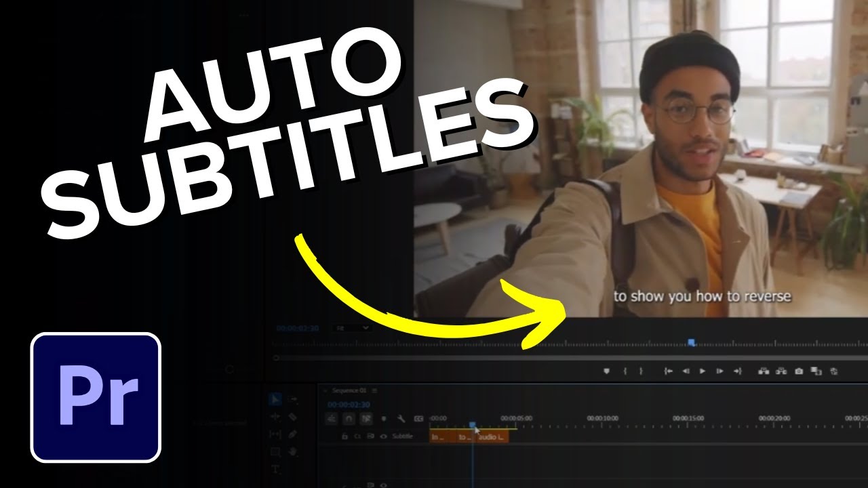
Task: Step back one frame in Program Monitor
Action: point(686,371)
